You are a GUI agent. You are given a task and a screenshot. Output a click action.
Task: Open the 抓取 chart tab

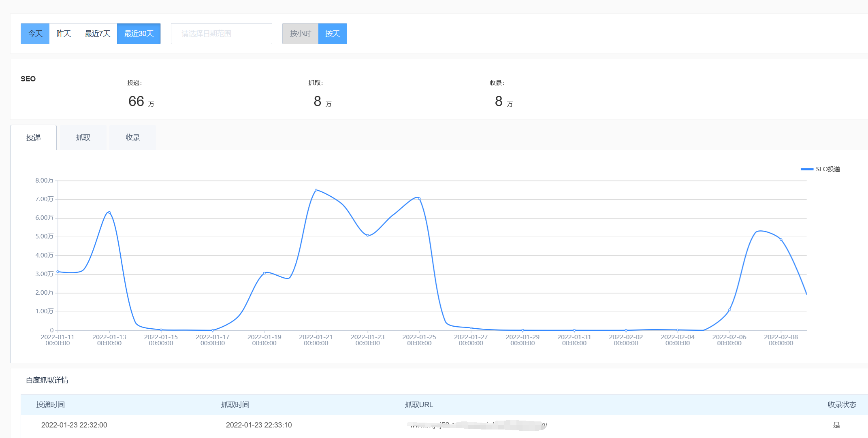click(83, 138)
